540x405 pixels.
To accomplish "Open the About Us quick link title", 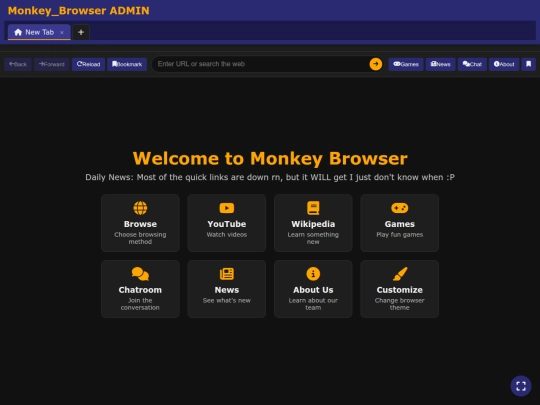I will (313, 290).
